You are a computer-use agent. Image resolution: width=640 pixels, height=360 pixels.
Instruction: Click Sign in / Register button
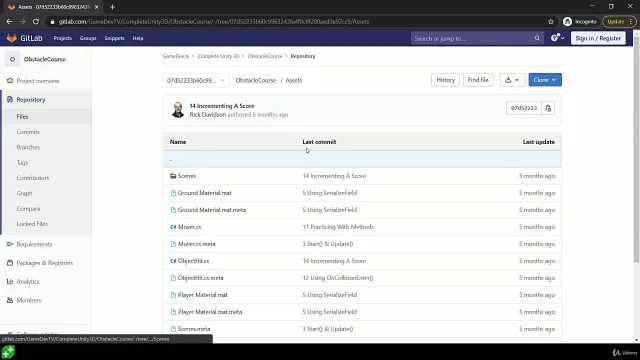click(x=598, y=38)
